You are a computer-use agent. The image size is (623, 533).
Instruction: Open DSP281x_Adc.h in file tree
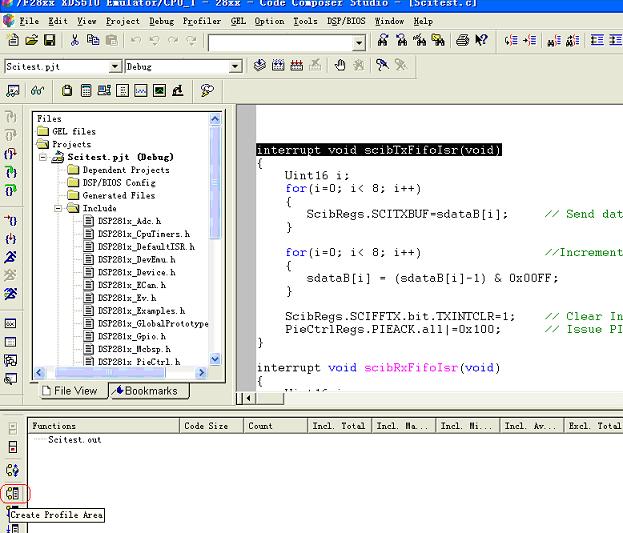pos(128,221)
